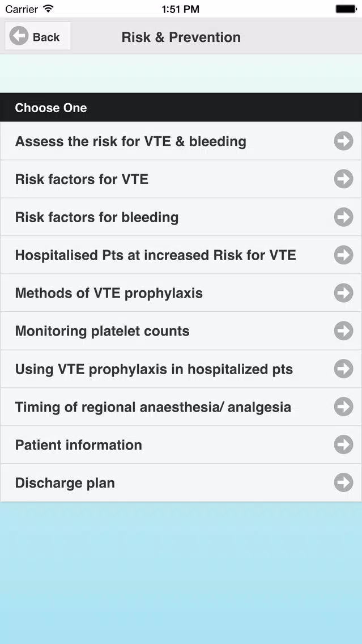The width and height of the screenshot is (362, 644).
Task: Tap arrow icon next to Discharge plan
Action: [x=343, y=482]
